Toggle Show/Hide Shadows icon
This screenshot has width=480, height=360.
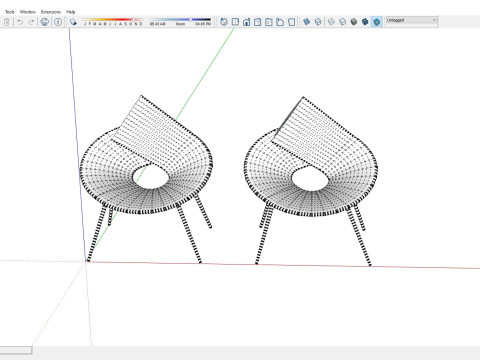click(x=73, y=22)
